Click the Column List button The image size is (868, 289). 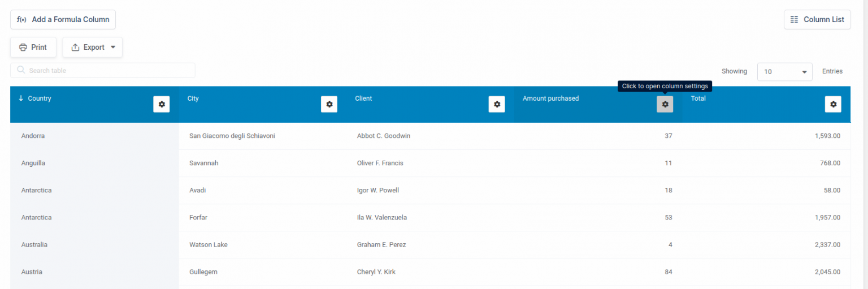coord(817,19)
